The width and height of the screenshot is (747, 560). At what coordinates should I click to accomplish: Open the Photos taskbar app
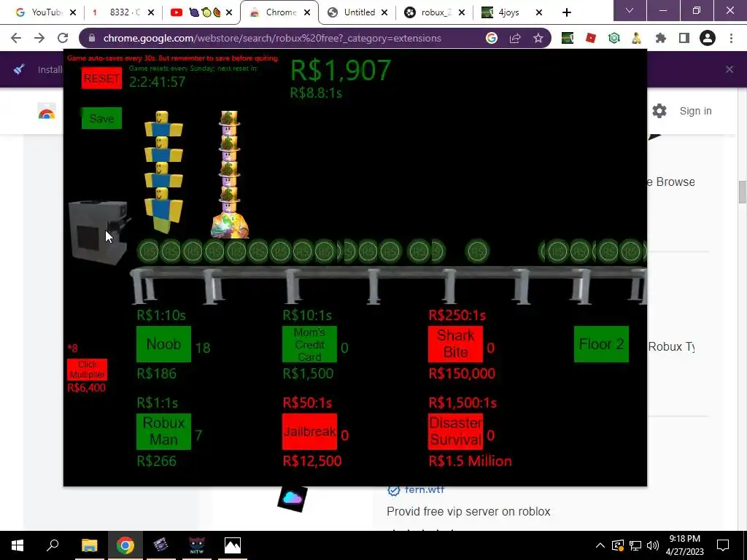pos(233,545)
